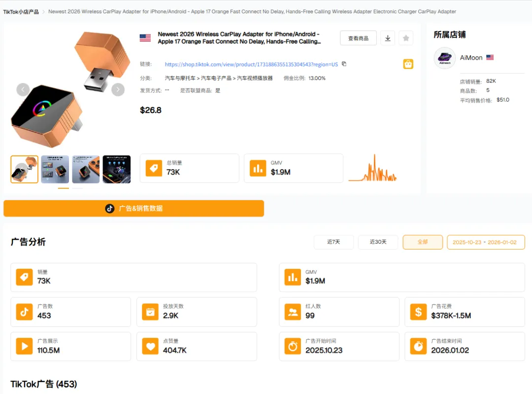Click the total sales tag icon
This screenshot has width=532, height=394.
154,168
